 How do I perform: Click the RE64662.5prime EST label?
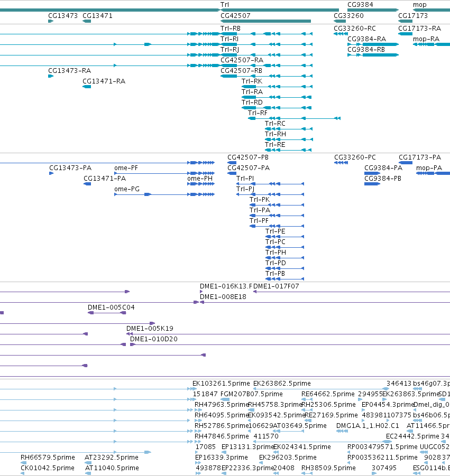pyautogui.click(x=328, y=394)
